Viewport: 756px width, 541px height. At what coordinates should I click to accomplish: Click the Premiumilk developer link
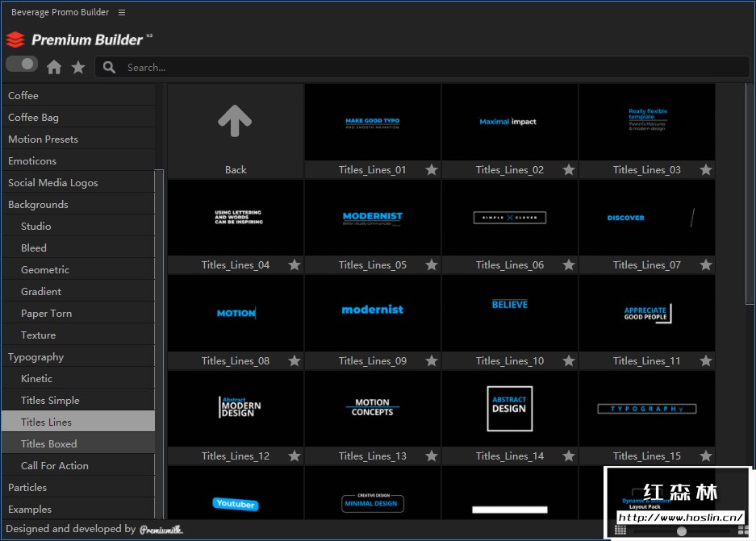coord(161,530)
